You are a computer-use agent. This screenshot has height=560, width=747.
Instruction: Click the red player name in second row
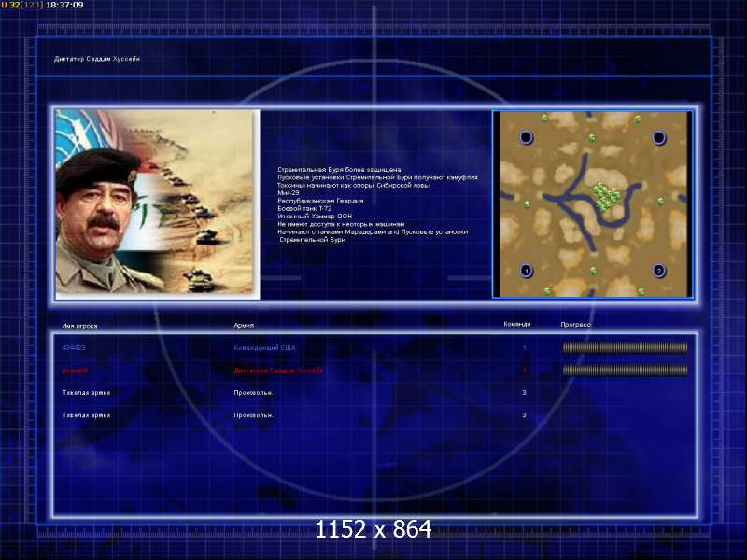pos(75,370)
